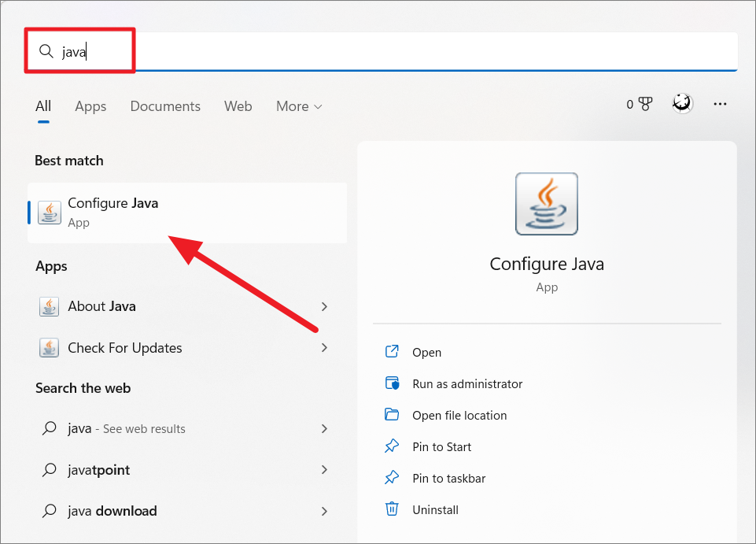Choose Open in the preview pane
This screenshot has height=544, width=756.
tap(426, 353)
